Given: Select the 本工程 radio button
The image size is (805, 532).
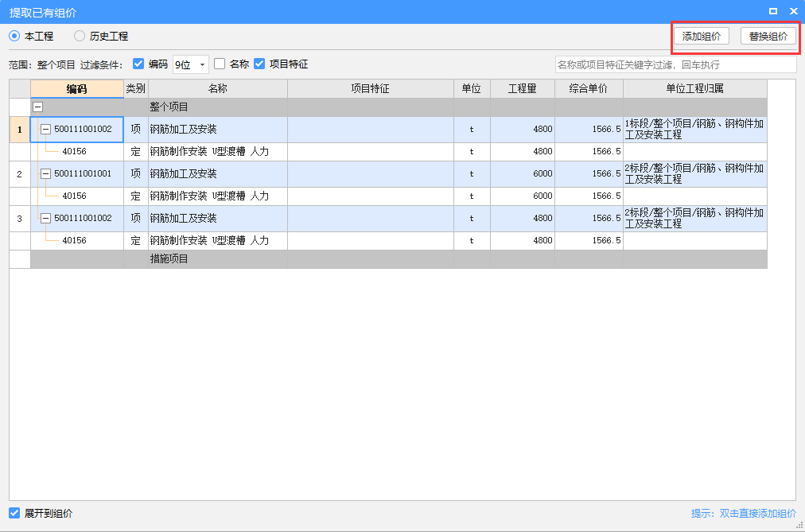Looking at the screenshot, I should pos(14,36).
